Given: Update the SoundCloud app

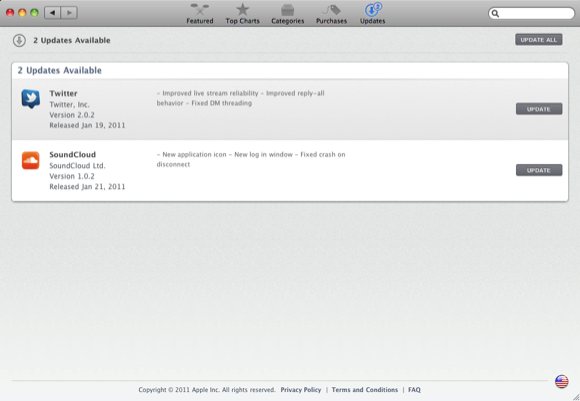Looking at the screenshot, I should (x=539, y=170).
